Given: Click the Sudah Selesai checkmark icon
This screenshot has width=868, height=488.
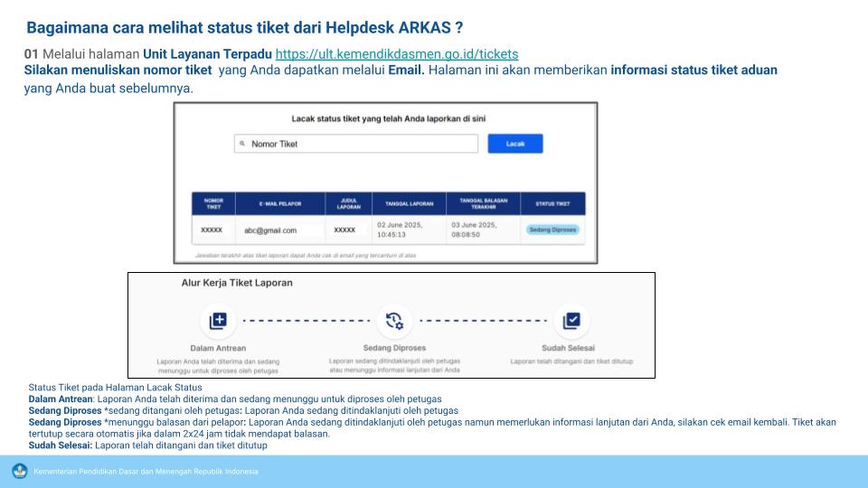Looking at the screenshot, I should [571, 320].
